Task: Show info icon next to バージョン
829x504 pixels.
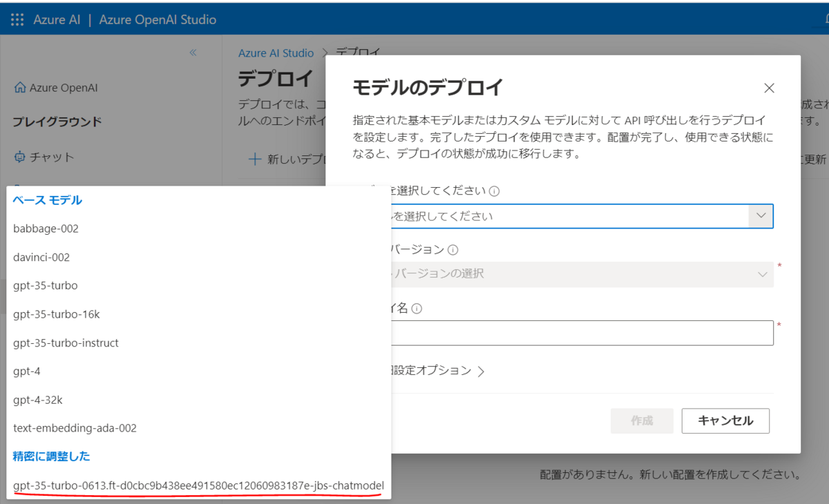Action: [x=453, y=250]
